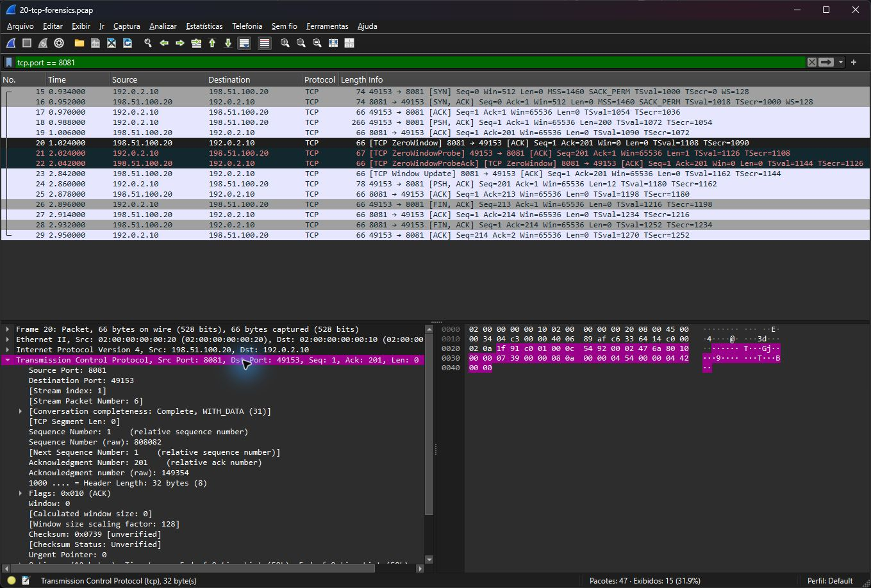Image resolution: width=871 pixels, height=588 pixels.
Task: Save this capture file
Action: point(95,43)
